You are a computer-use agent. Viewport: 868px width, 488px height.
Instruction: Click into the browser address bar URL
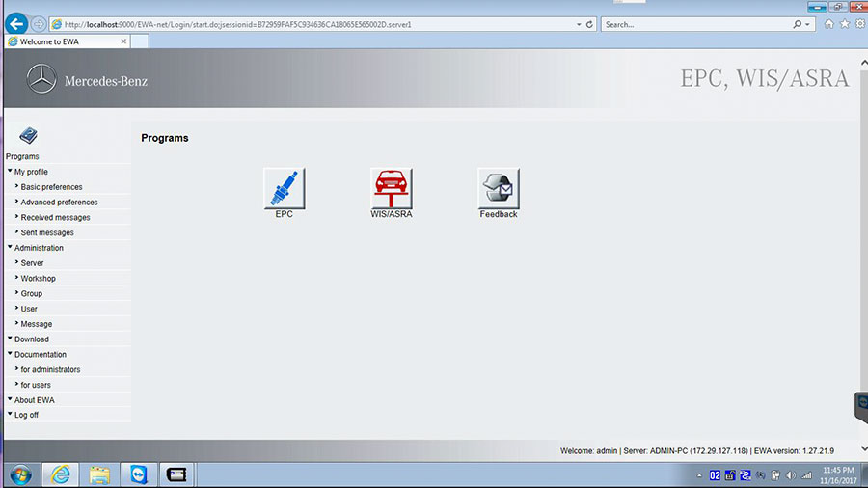tap(238, 24)
